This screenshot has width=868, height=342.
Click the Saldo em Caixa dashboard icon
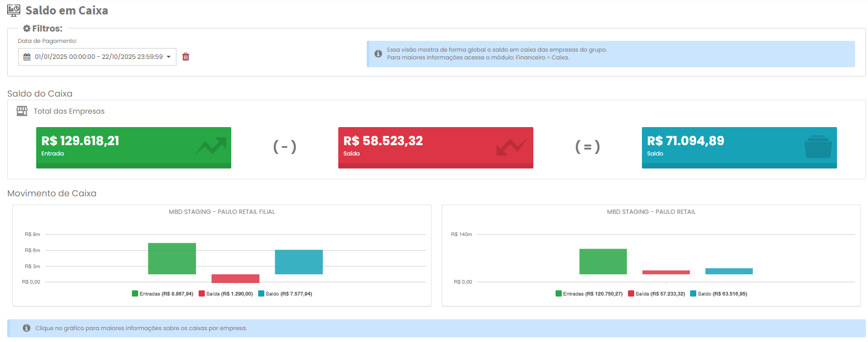[x=14, y=10]
